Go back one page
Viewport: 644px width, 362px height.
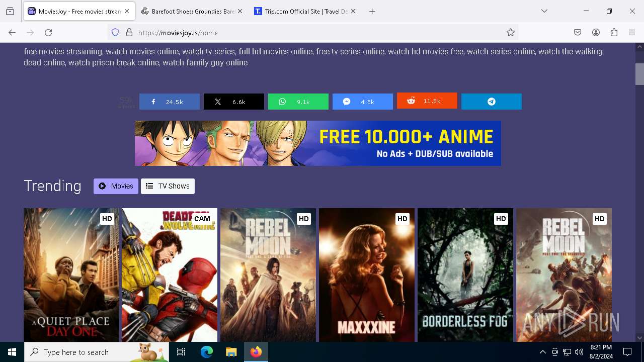click(12, 33)
